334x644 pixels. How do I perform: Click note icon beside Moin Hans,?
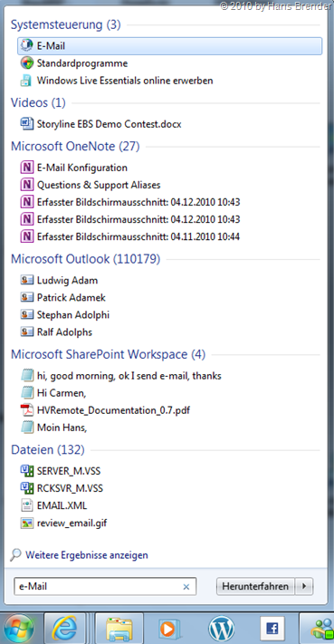point(26,428)
